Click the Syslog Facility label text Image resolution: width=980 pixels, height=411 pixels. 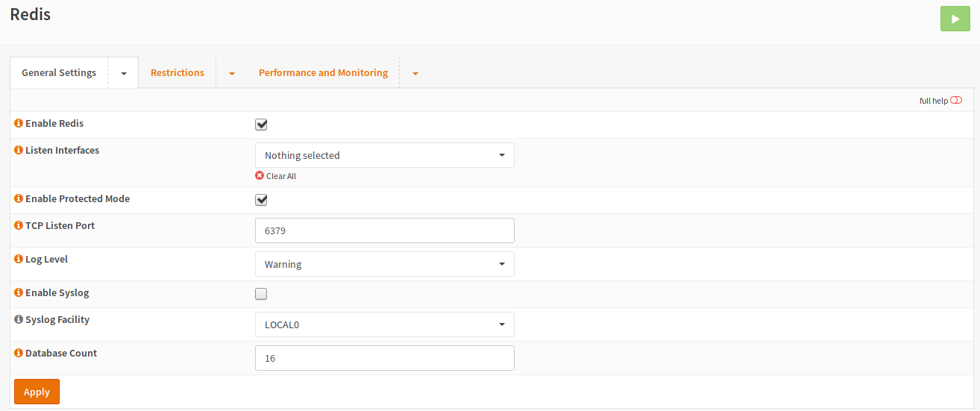(57, 319)
